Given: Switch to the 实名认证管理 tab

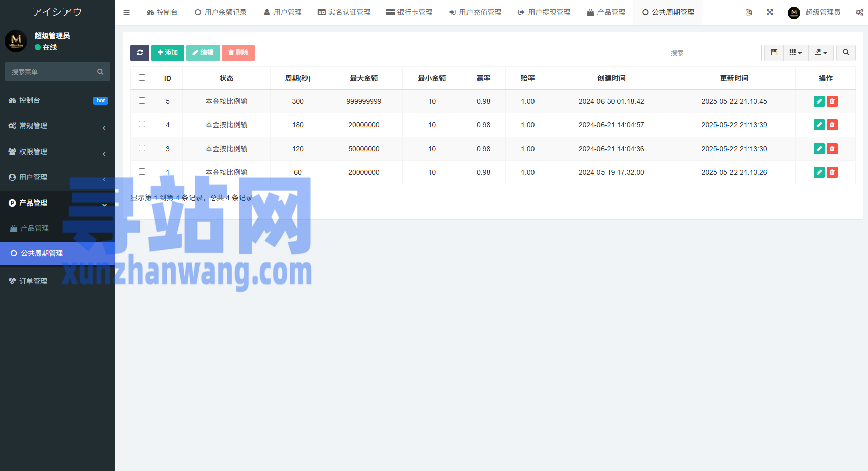Looking at the screenshot, I should click(x=344, y=12).
